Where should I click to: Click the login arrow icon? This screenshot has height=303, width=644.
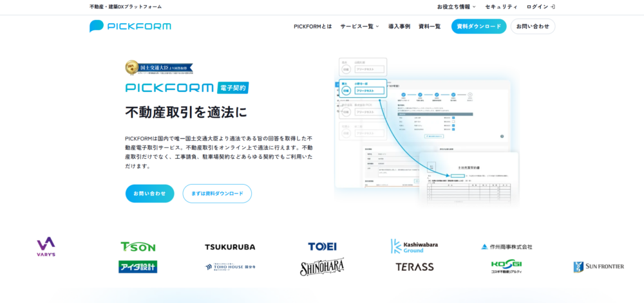[x=553, y=6]
